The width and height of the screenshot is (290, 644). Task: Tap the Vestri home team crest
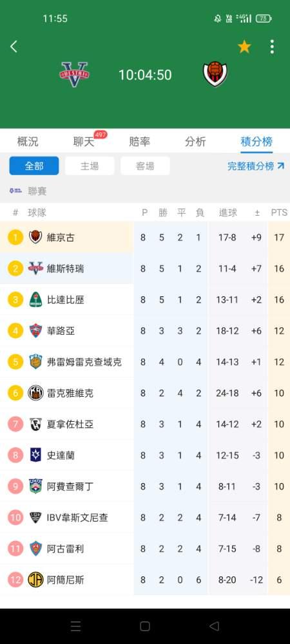pyautogui.click(x=74, y=74)
